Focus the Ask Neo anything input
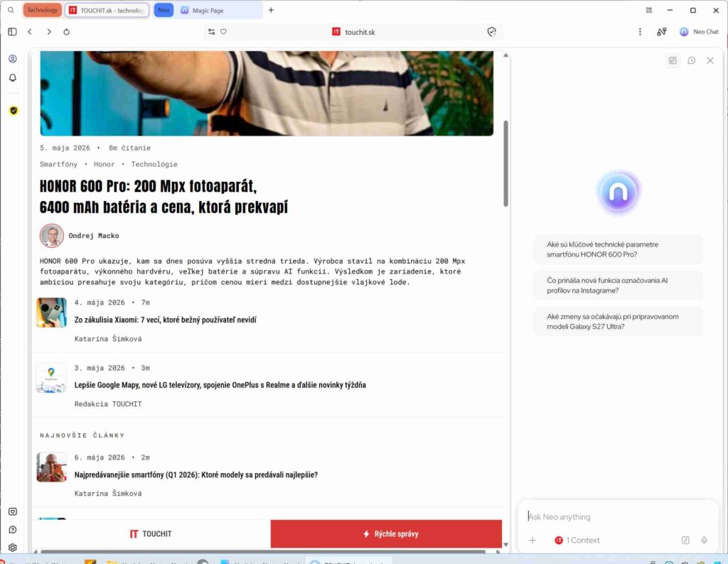Image resolution: width=728 pixels, height=564 pixels. (618, 516)
